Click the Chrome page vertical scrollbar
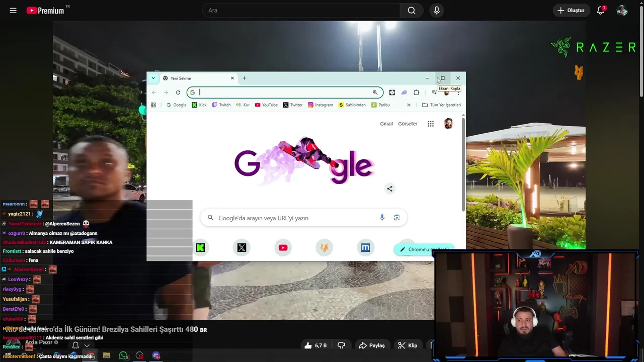 463,165
